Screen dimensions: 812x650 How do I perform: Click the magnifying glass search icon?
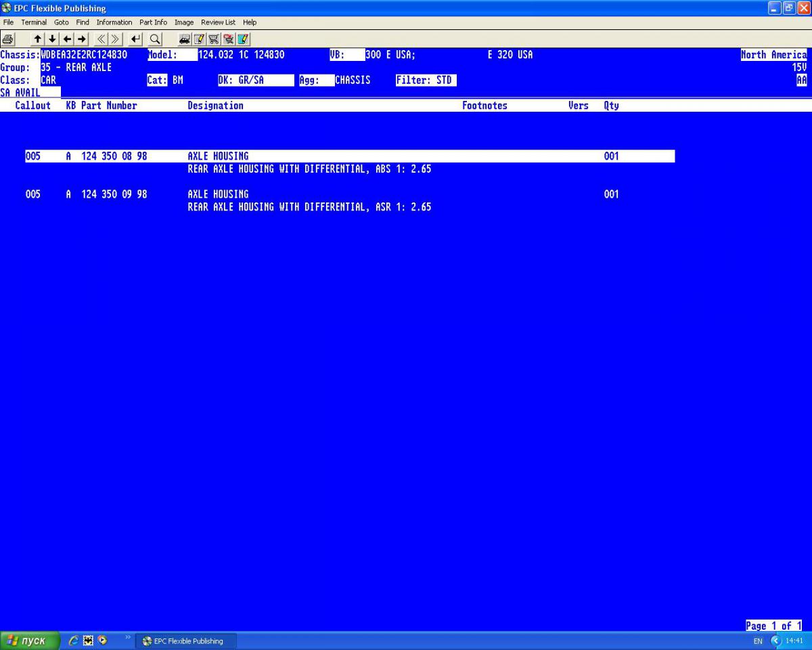155,39
